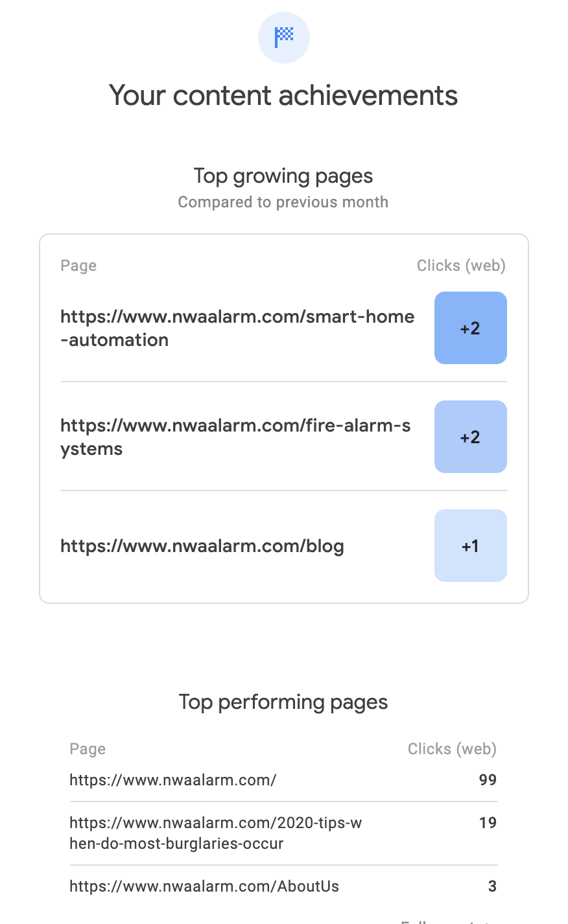Screen dimensions: 568x924
Task: Click the +1 badge for the blog page
Action: coord(470,546)
